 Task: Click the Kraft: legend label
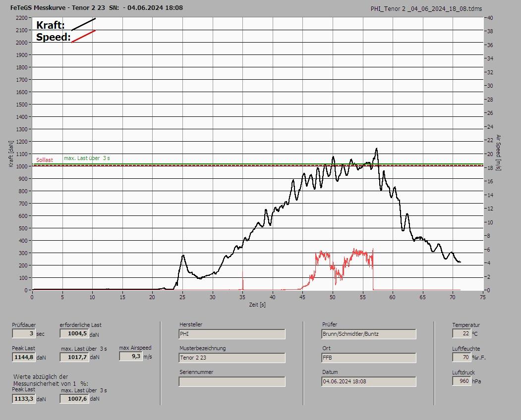pyautogui.click(x=50, y=25)
